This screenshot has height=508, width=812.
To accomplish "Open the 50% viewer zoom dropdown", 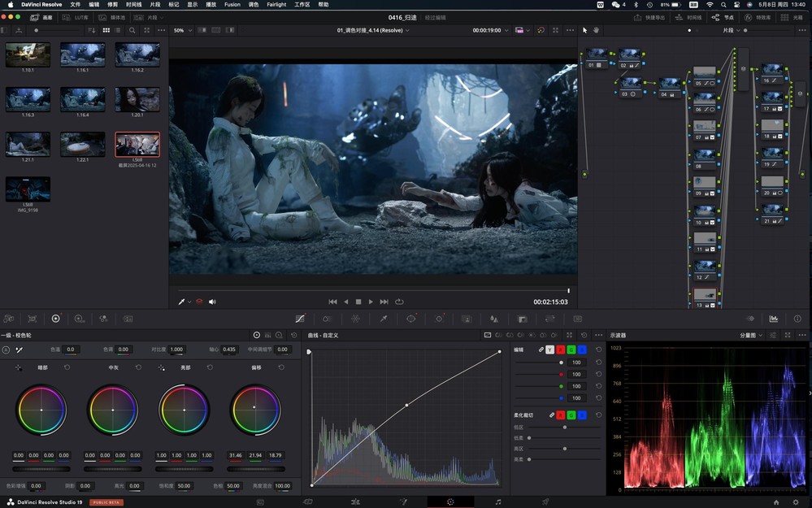I will coord(182,30).
